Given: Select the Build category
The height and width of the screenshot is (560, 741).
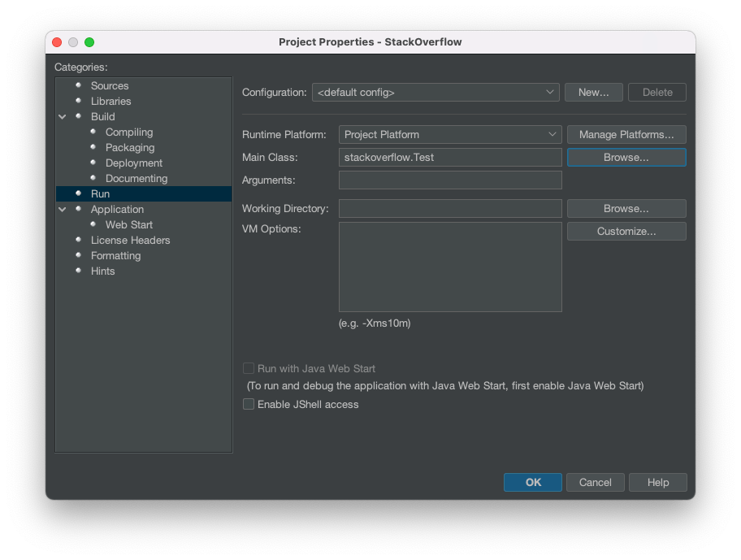Looking at the screenshot, I should 103,117.
